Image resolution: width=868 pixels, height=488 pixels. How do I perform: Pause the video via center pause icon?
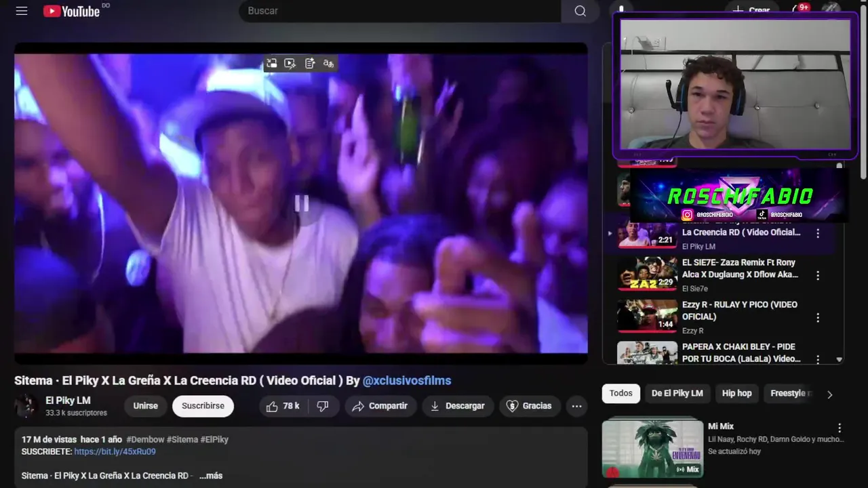pyautogui.click(x=301, y=203)
